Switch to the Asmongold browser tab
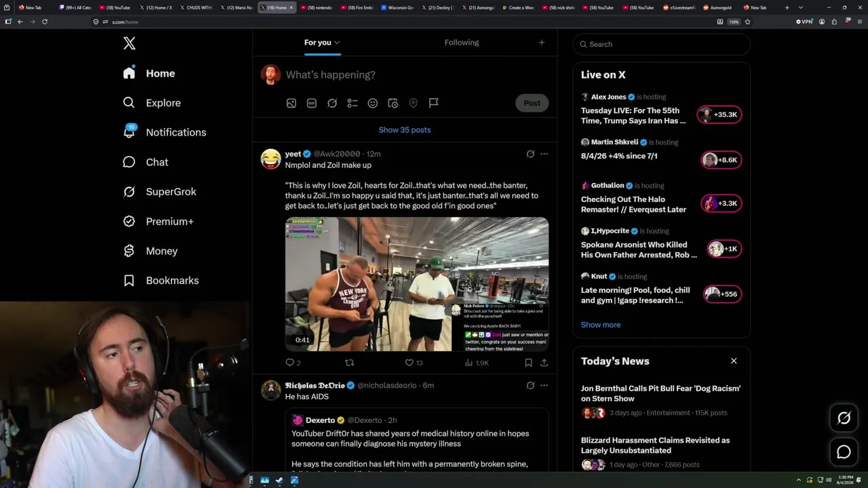The width and height of the screenshot is (868, 488). pos(717,7)
